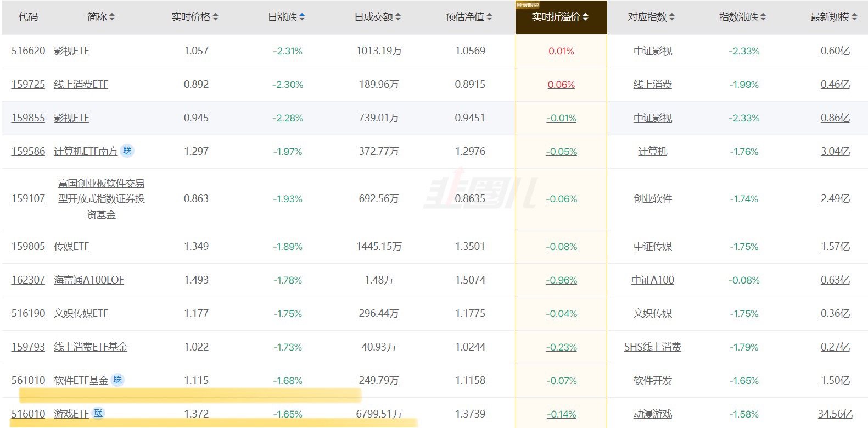Screen dimensions: 868x428
Task: Sort by 预估净值 column arrows
Action: click(x=489, y=17)
